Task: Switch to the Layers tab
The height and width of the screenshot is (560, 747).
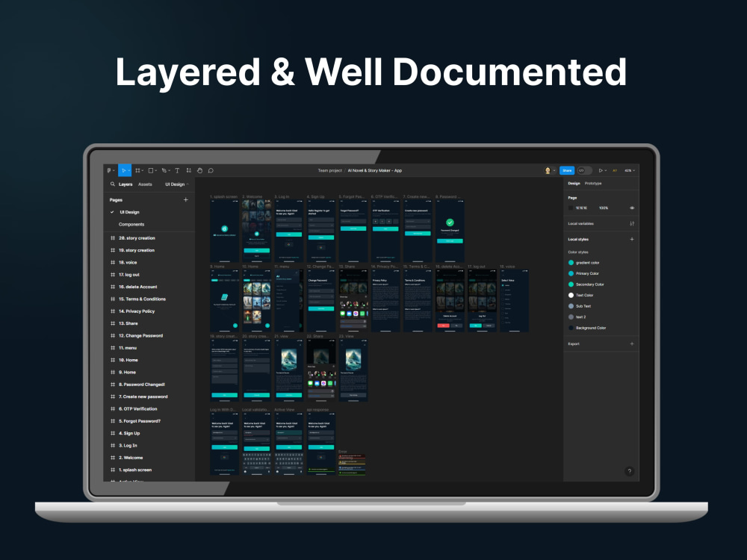Action: click(x=125, y=184)
